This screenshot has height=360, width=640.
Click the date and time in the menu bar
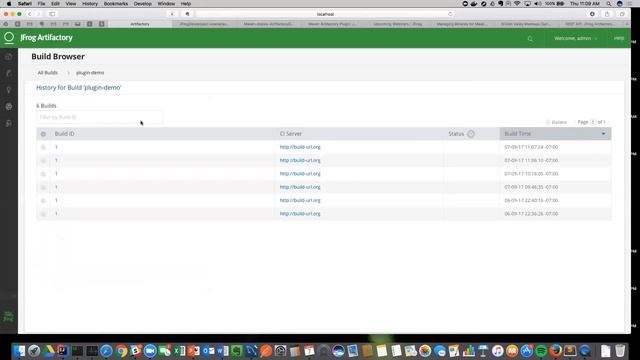[584, 4]
